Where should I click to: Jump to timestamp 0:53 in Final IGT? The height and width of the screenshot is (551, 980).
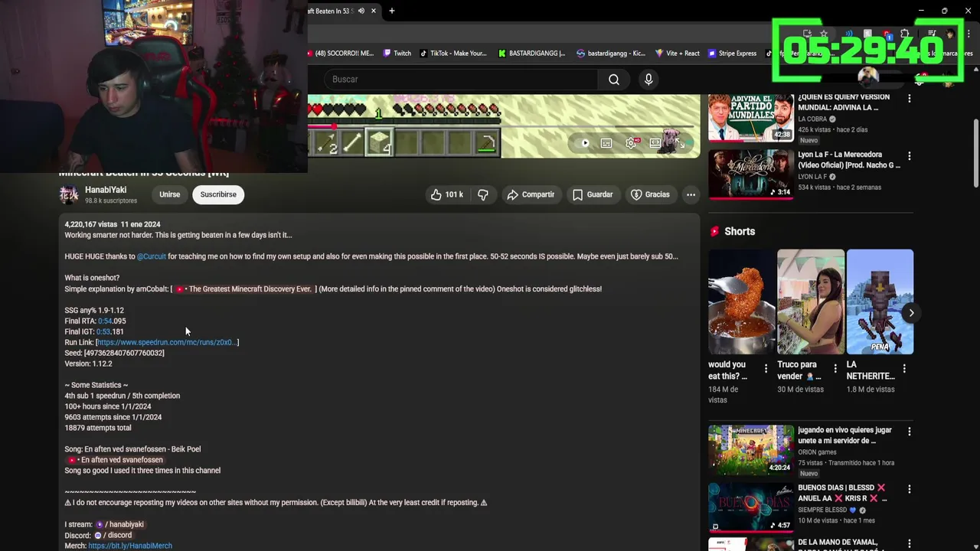pos(103,332)
